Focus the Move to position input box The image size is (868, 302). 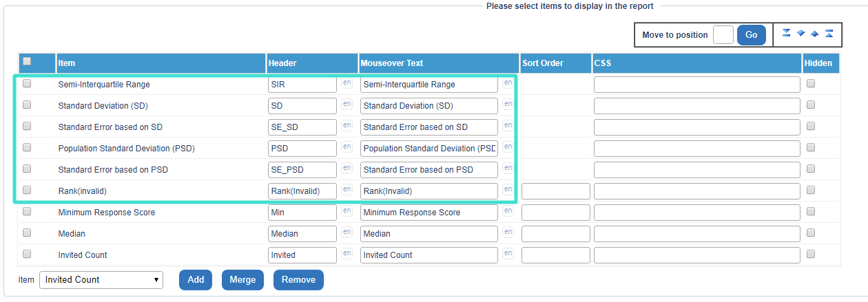[x=723, y=35]
